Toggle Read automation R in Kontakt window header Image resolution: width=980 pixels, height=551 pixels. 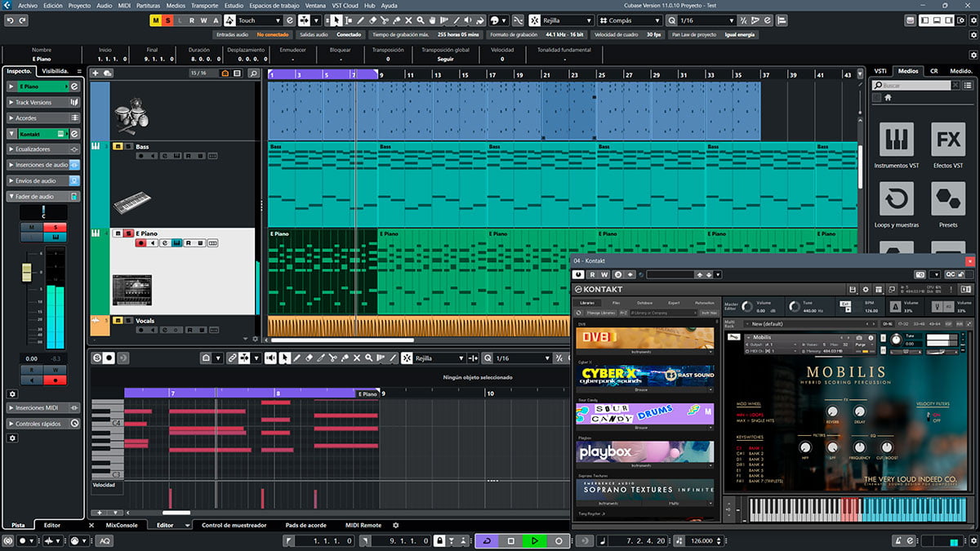pyautogui.click(x=593, y=274)
